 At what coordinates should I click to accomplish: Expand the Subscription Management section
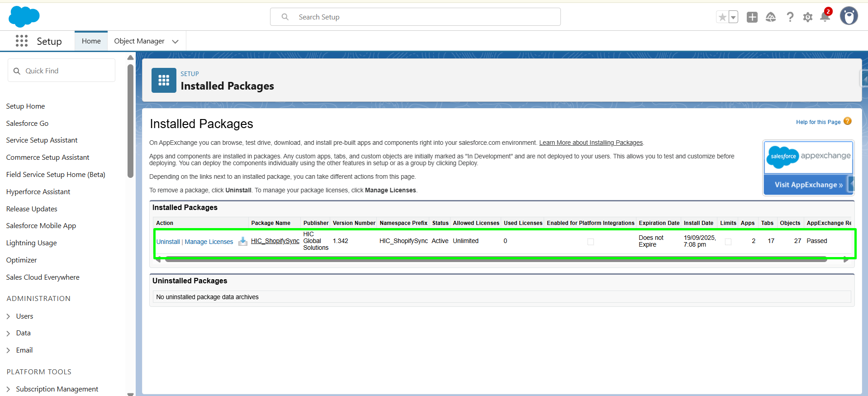[x=8, y=389]
